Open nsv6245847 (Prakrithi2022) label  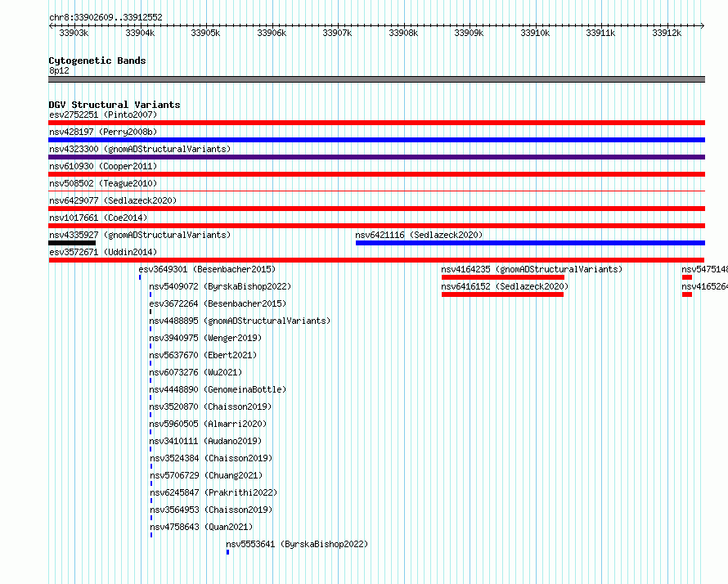click(x=213, y=492)
